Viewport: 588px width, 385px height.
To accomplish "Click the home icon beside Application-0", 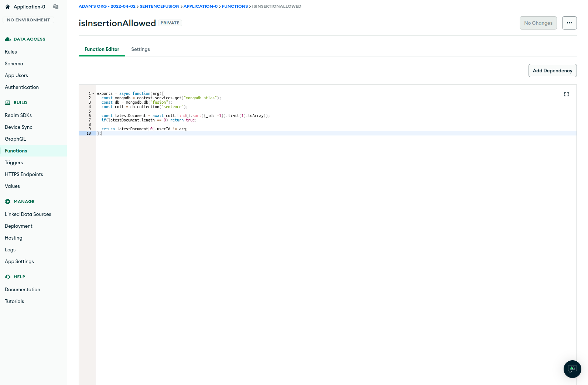I will tap(8, 7).
